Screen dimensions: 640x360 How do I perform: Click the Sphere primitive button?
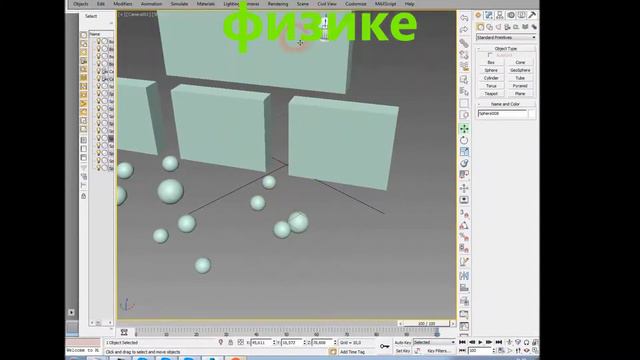point(491,70)
